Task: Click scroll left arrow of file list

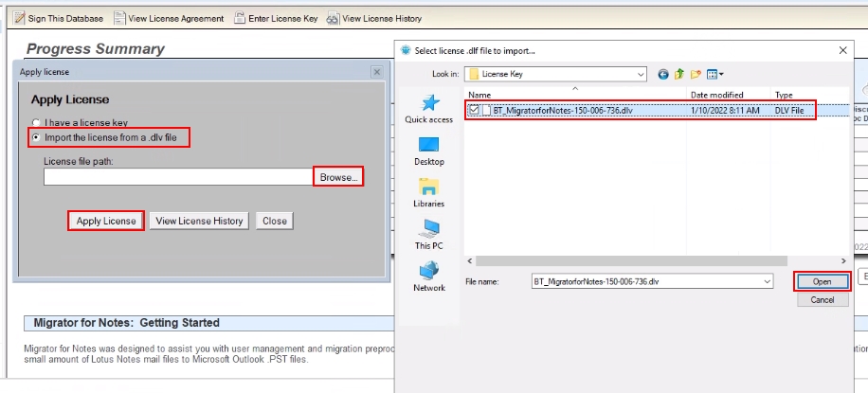Action: tap(470, 260)
